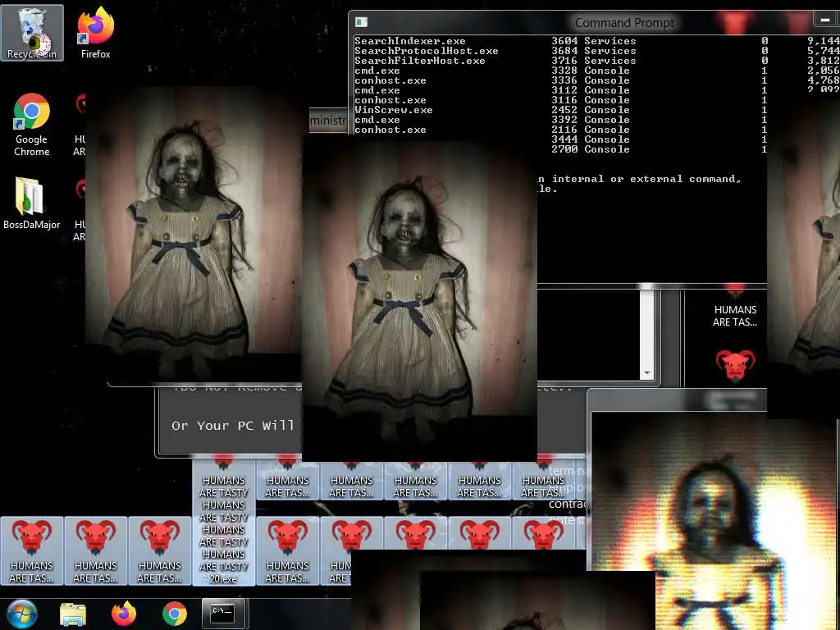Viewport: 840px width, 630px height.
Task: Open the Windows Start orb
Action: pyautogui.click(x=21, y=614)
